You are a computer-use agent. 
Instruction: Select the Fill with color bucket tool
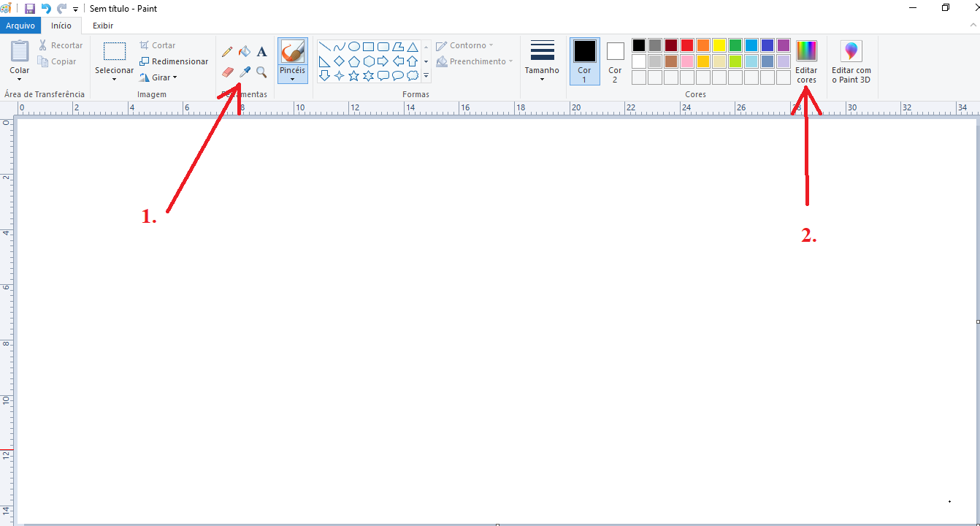pyautogui.click(x=245, y=52)
